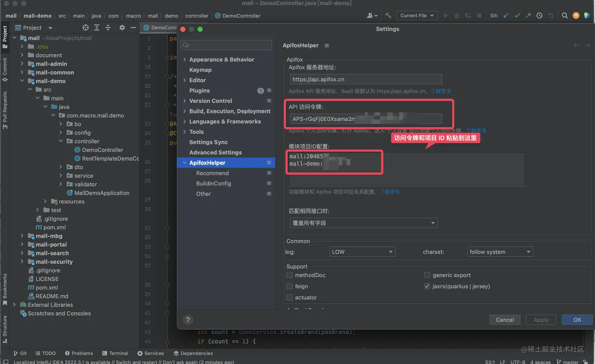Select Recommend under ApifoxHelper
Viewport: 595px width, 364px height.
click(x=213, y=173)
